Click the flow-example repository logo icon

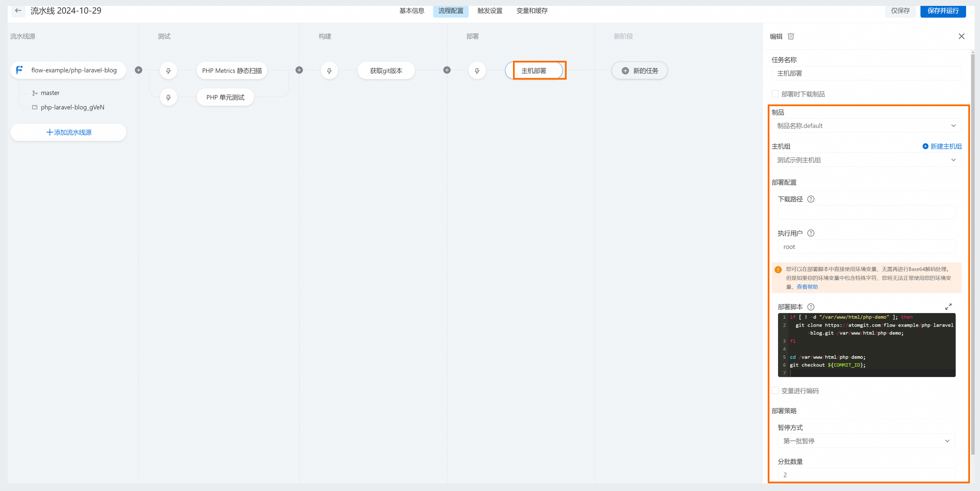tap(19, 70)
